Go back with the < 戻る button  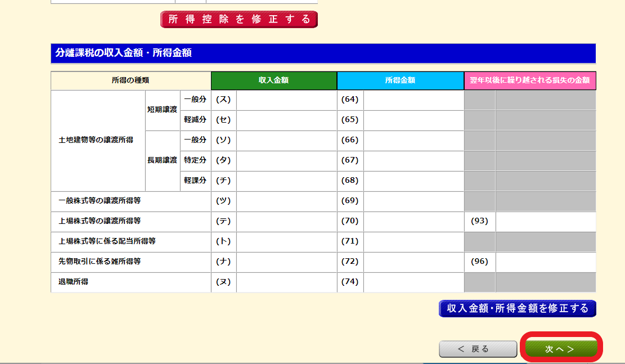click(x=478, y=349)
